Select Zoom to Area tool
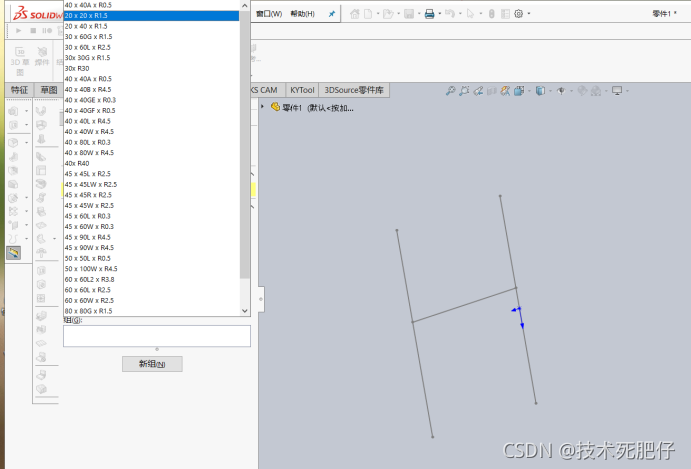Screen dimensions: 691x469 [x=464, y=91]
